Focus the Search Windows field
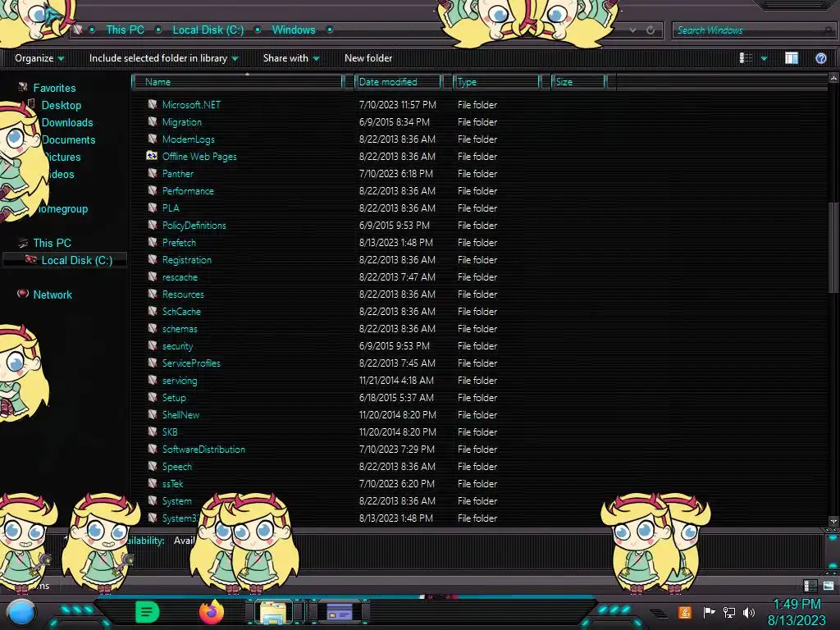This screenshot has height=630, width=840. click(752, 30)
